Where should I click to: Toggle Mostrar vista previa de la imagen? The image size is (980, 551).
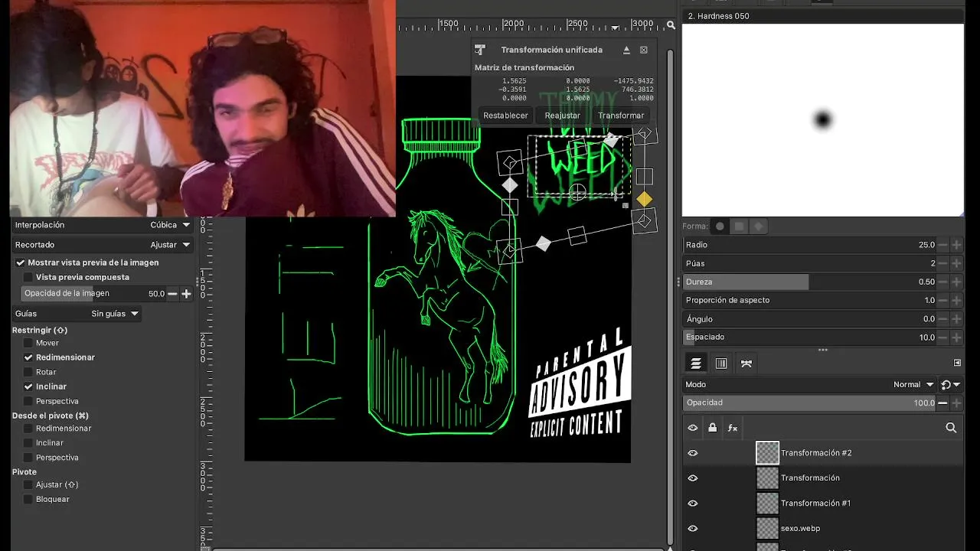[21, 262]
